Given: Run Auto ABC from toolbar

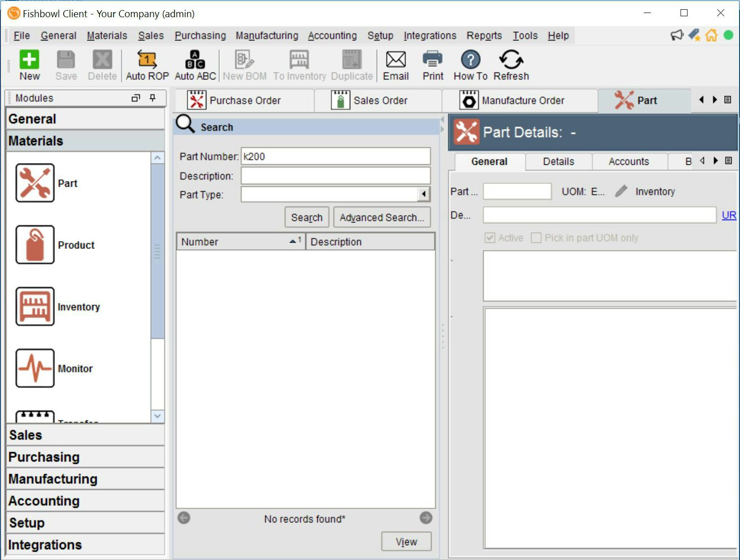Looking at the screenshot, I should tap(195, 65).
